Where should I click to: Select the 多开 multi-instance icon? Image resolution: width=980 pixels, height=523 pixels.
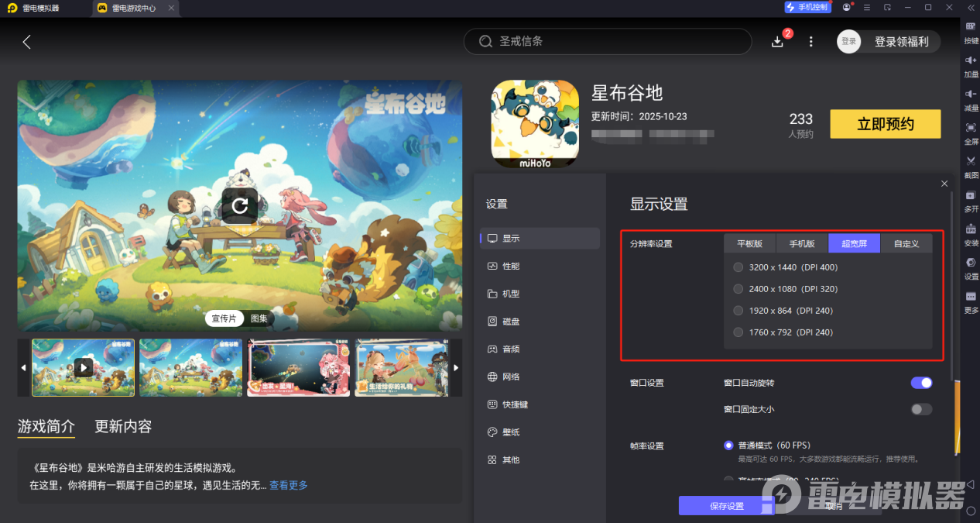[x=971, y=203]
